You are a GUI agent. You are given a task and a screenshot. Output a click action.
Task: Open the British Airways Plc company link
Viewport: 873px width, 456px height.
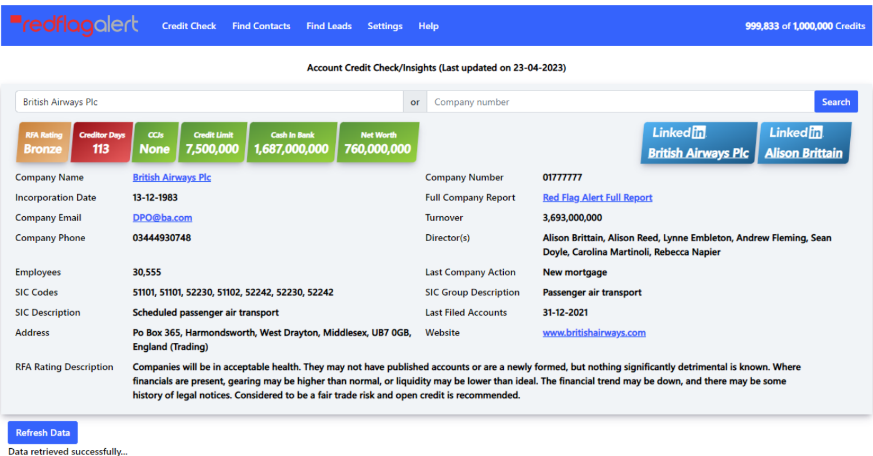171,178
